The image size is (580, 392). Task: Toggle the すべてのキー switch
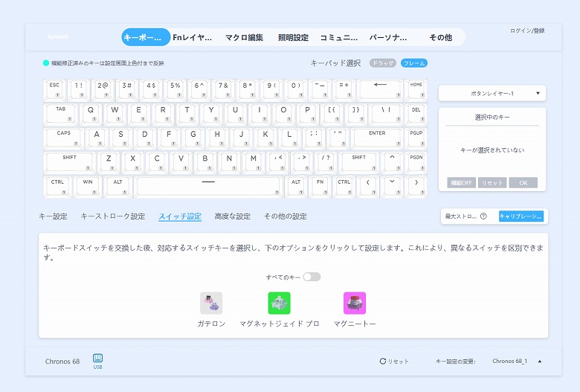coord(312,277)
